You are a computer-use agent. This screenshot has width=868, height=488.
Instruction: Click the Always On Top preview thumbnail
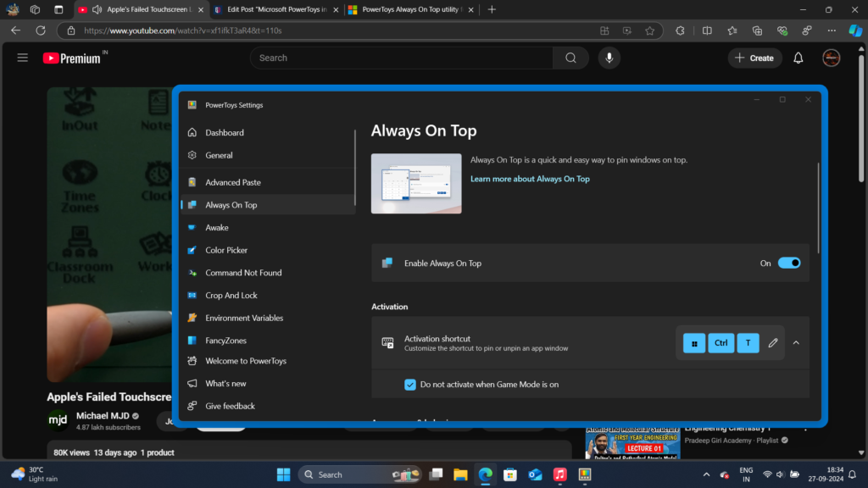click(416, 184)
